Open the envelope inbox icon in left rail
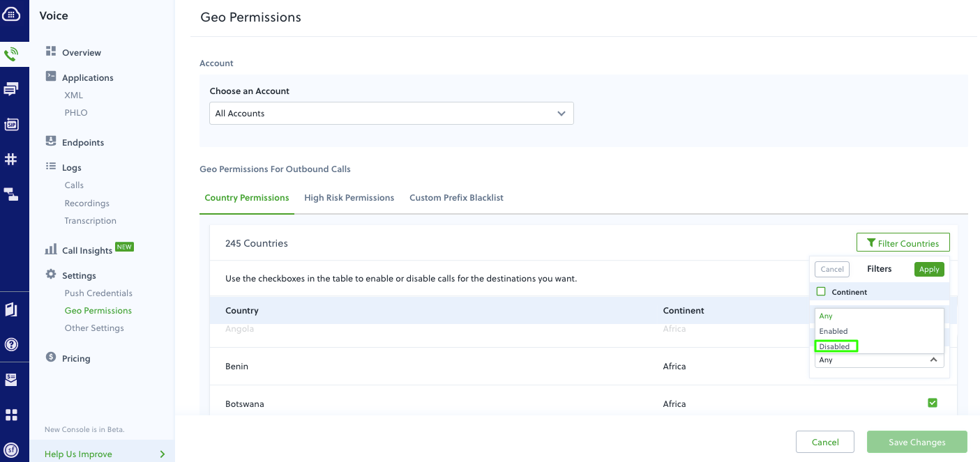 tap(11, 380)
